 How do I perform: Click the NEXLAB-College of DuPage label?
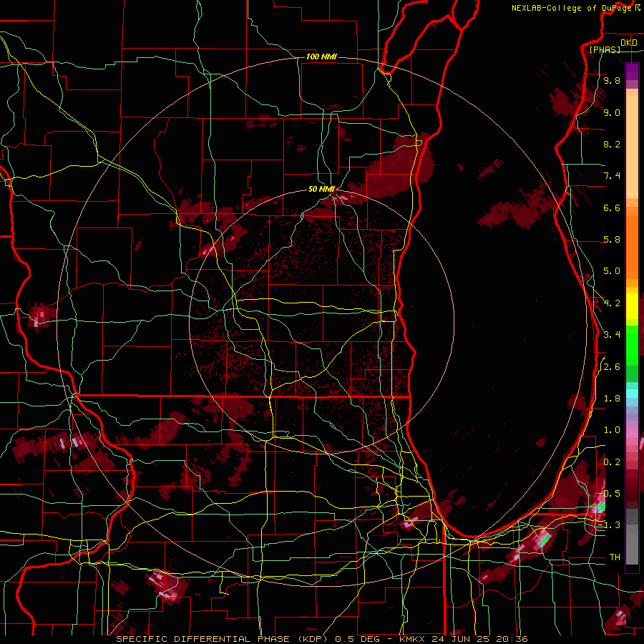coord(572,8)
